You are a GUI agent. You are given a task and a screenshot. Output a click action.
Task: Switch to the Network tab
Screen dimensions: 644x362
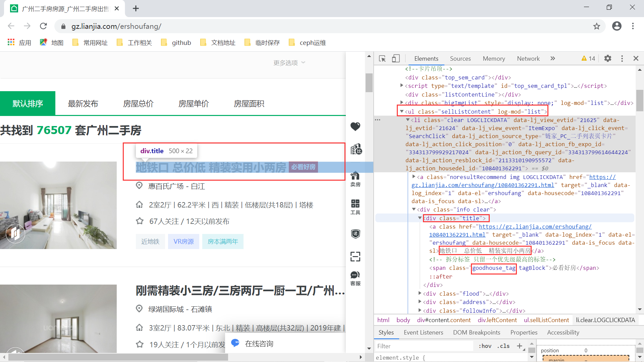click(x=528, y=59)
